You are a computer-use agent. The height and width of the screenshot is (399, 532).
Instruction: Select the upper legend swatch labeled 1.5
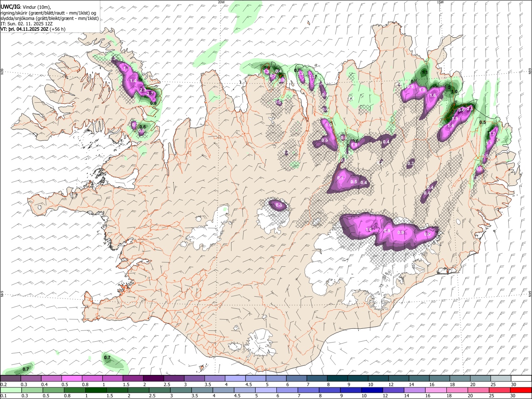click(x=133, y=379)
